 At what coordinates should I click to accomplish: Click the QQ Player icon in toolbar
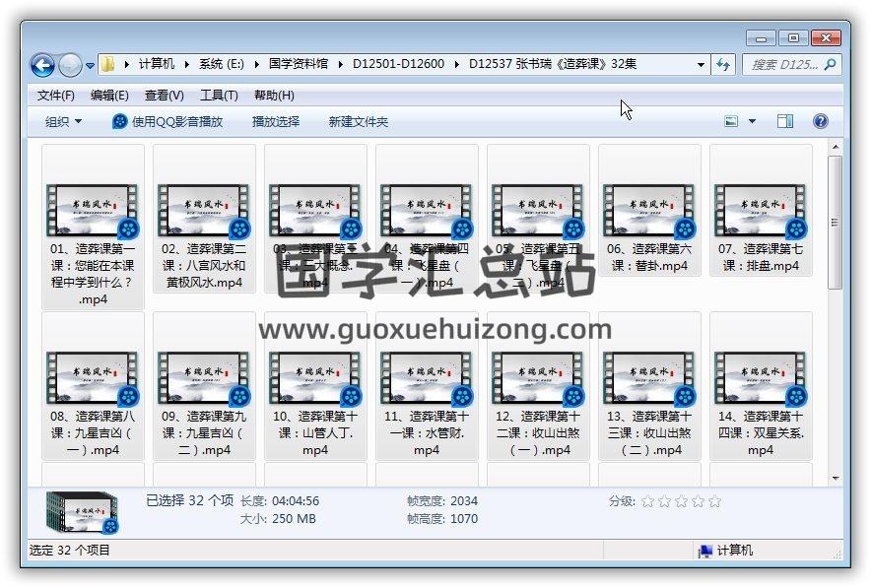click(x=120, y=121)
